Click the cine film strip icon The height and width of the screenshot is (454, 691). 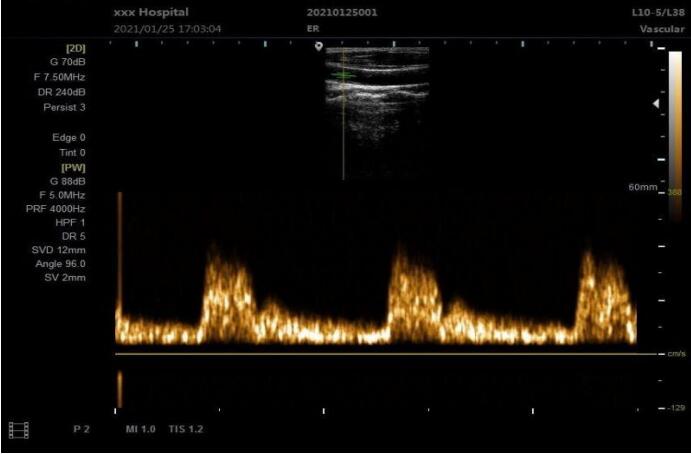tap(19, 429)
